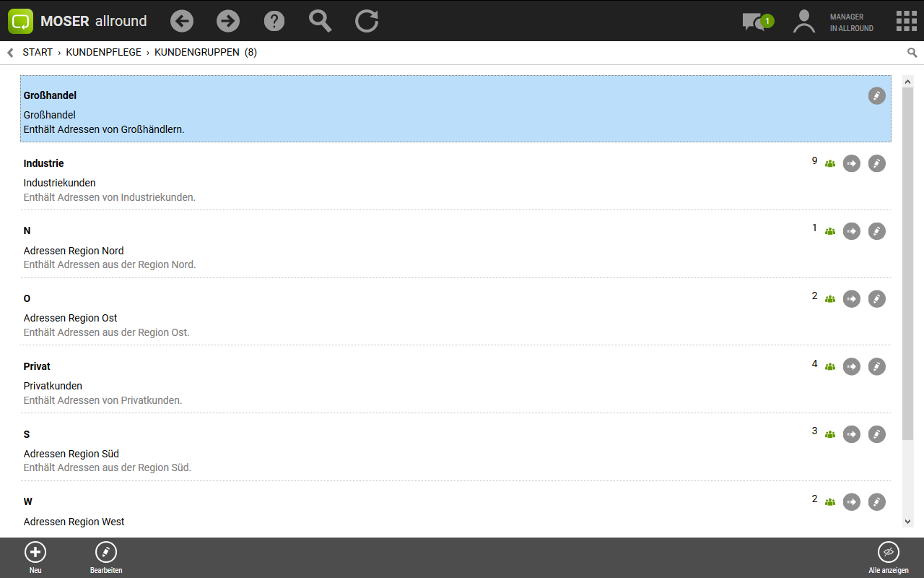Image resolution: width=924 pixels, height=578 pixels.
Task: Edit the S group with the pencil icon
Action: (876, 434)
